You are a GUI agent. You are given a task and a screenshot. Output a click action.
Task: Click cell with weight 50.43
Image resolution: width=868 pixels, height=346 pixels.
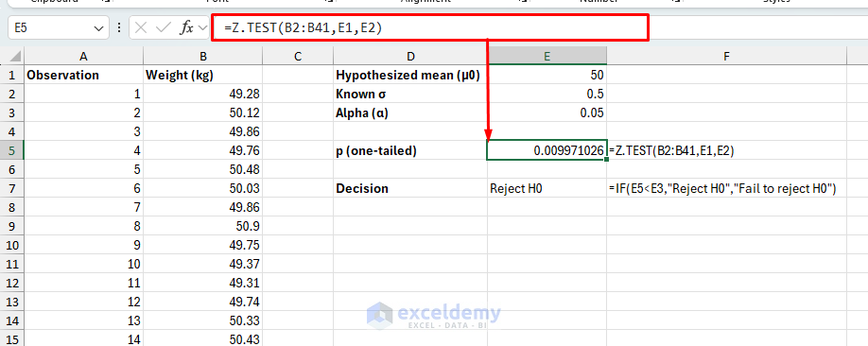click(203, 339)
